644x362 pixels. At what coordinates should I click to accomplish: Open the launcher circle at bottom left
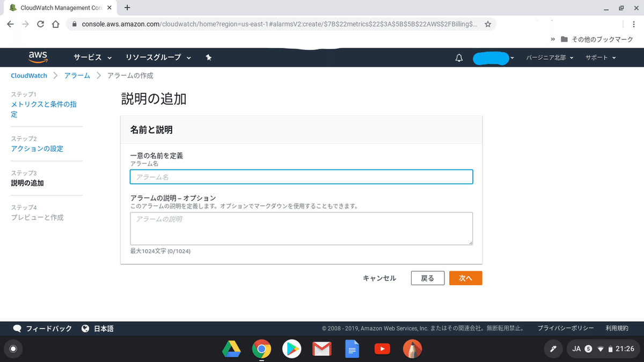click(13, 349)
